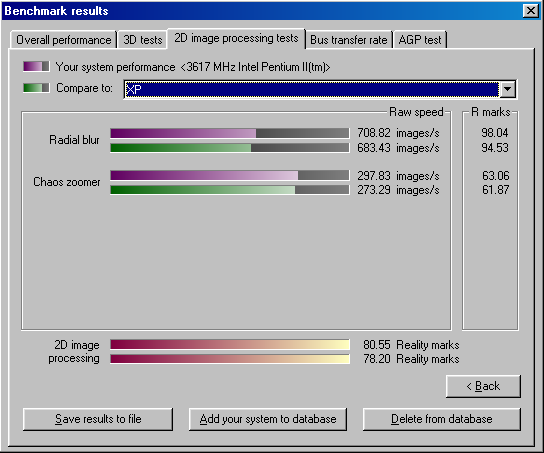Screen dimensions: 544x453
Task: Click the 297.83 images/s value
Action: pyautogui.click(x=398, y=176)
